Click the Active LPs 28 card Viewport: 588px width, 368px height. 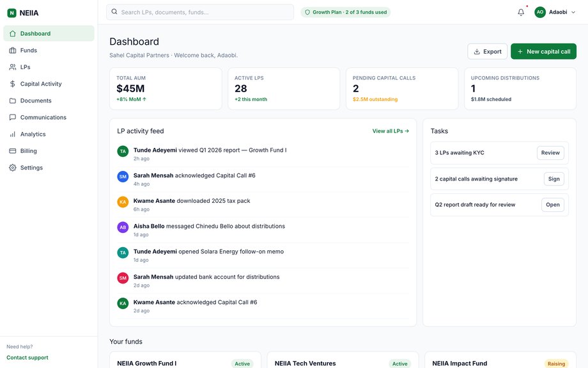[284, 88]
